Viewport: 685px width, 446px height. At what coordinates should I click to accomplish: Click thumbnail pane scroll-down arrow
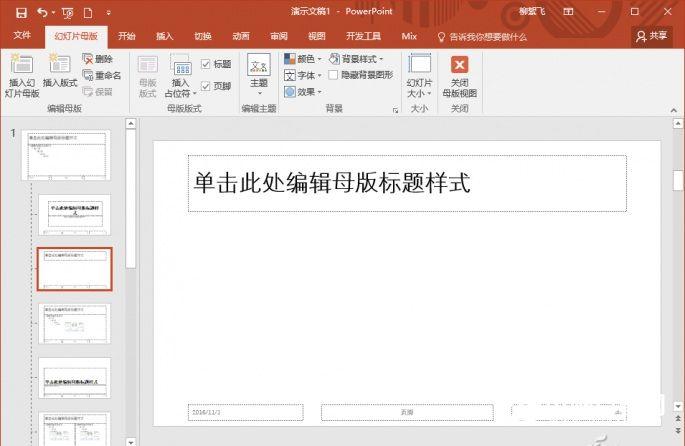131,442
